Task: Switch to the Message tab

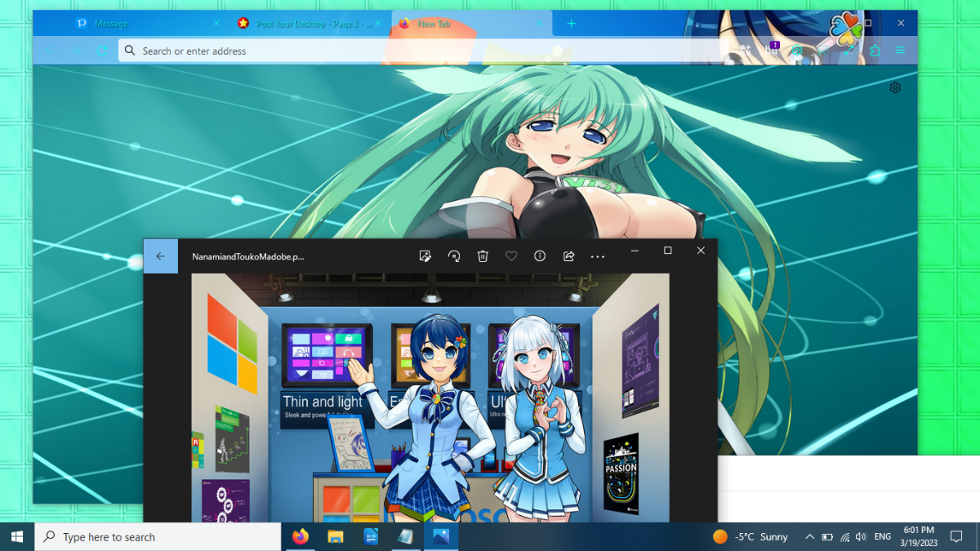Action: pyautogui.click(x=146, y=24)
